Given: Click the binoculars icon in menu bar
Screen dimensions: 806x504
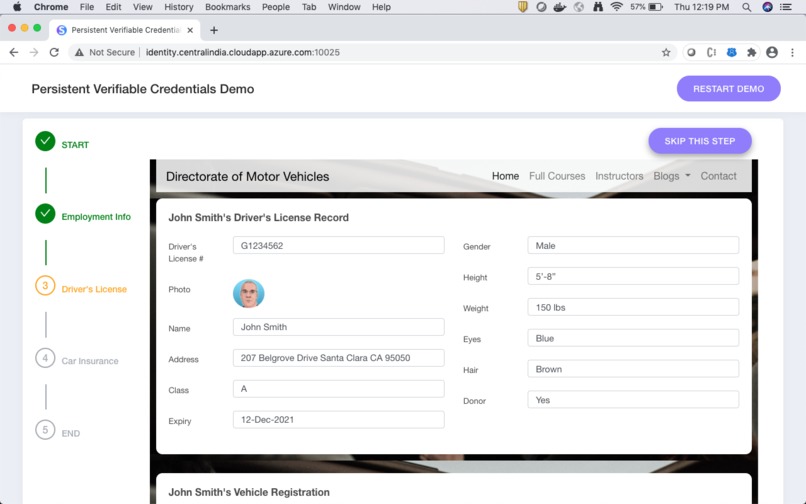Looking at the screenshot, I should [x=597, y=7].
